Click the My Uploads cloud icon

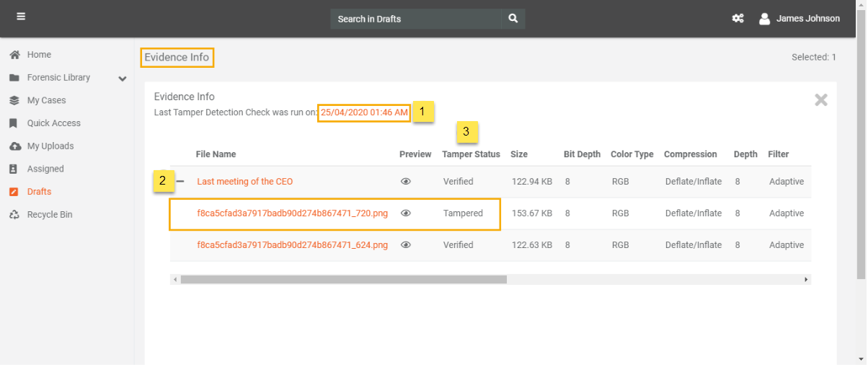tap(14, 146)
